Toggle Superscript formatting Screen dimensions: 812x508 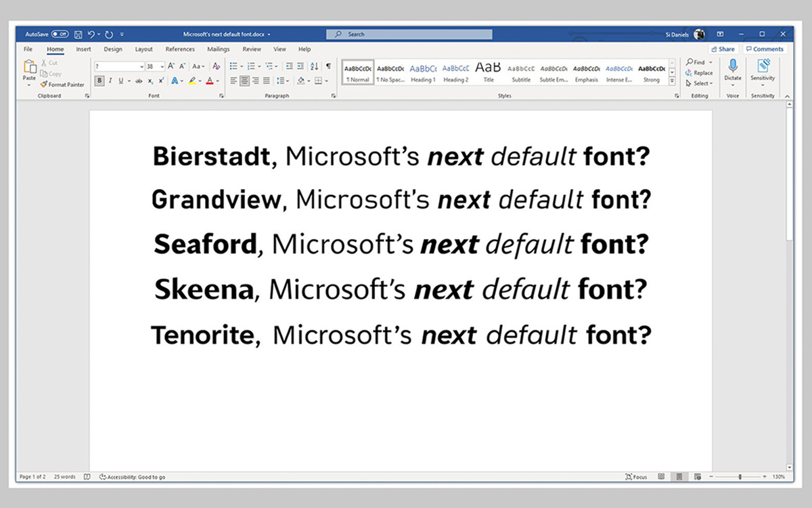pos(161,81)
